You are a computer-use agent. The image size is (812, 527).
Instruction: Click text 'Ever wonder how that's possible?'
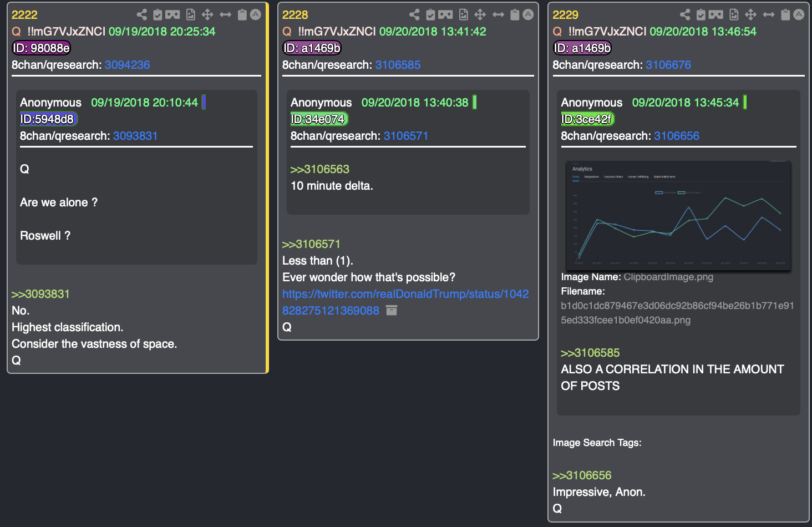pyautogui.click(x=369, y=277)
